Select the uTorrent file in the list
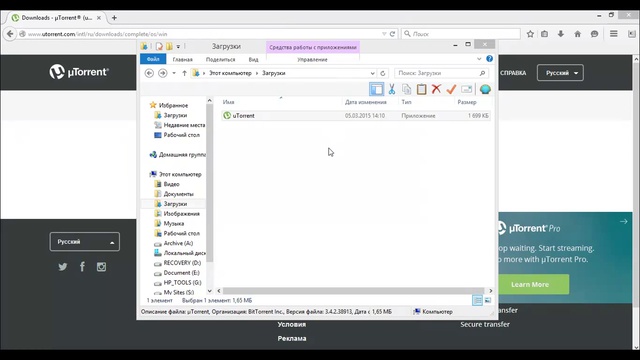The image size is (640, 360). pyautogui.click(x=355, y=116)
